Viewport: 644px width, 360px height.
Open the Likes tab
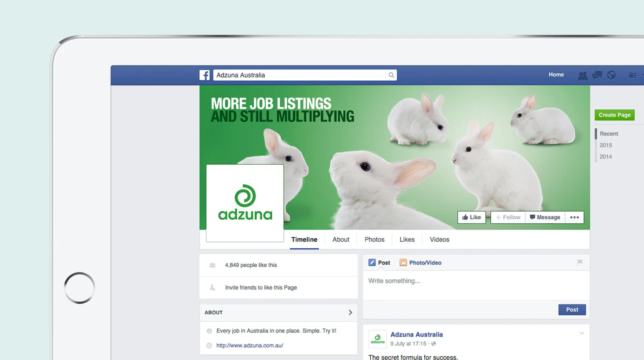pyautogui.click(x=407, y=240)
